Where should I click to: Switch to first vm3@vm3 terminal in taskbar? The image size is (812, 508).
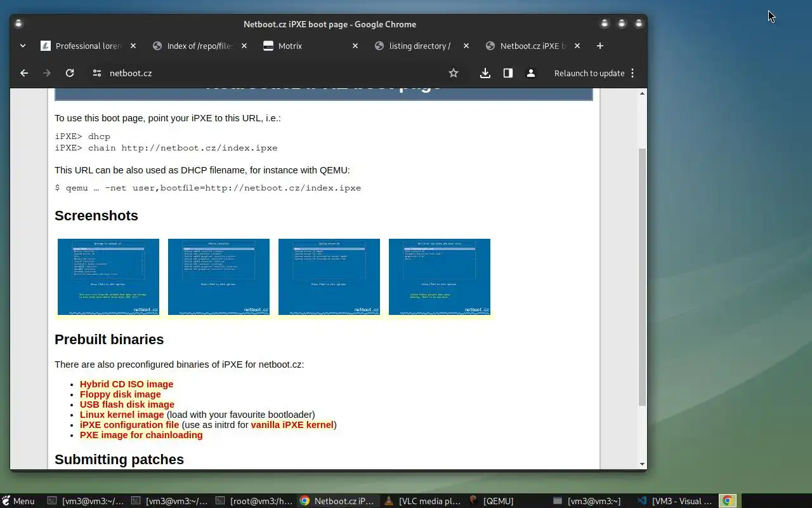coord(86,501)
